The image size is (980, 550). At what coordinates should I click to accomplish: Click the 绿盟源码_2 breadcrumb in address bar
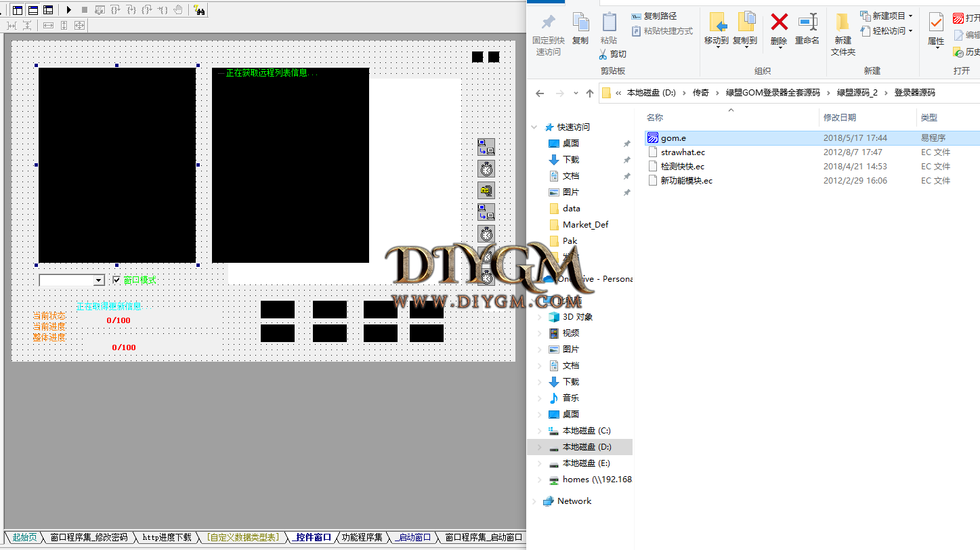[x=857, y=93]
